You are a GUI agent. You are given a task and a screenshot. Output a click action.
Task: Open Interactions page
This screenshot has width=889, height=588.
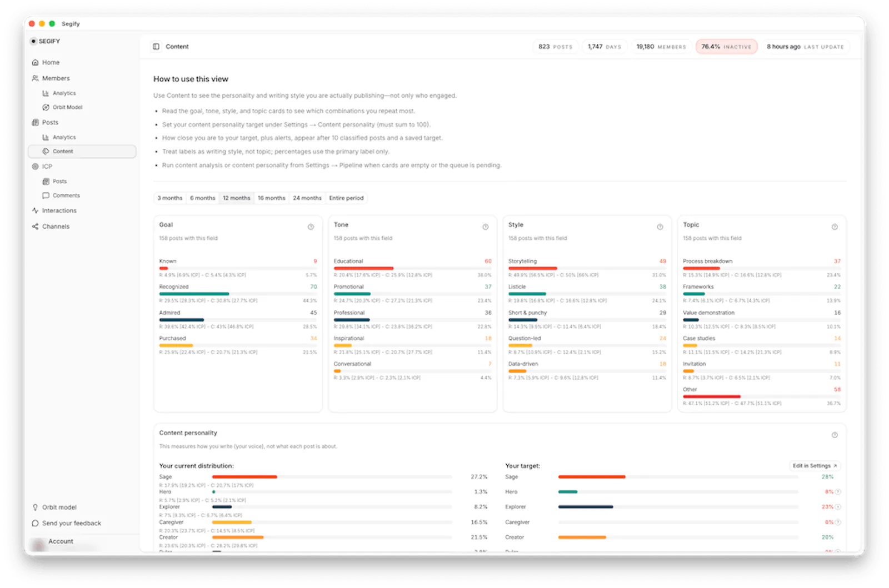[x=59, y=210]
